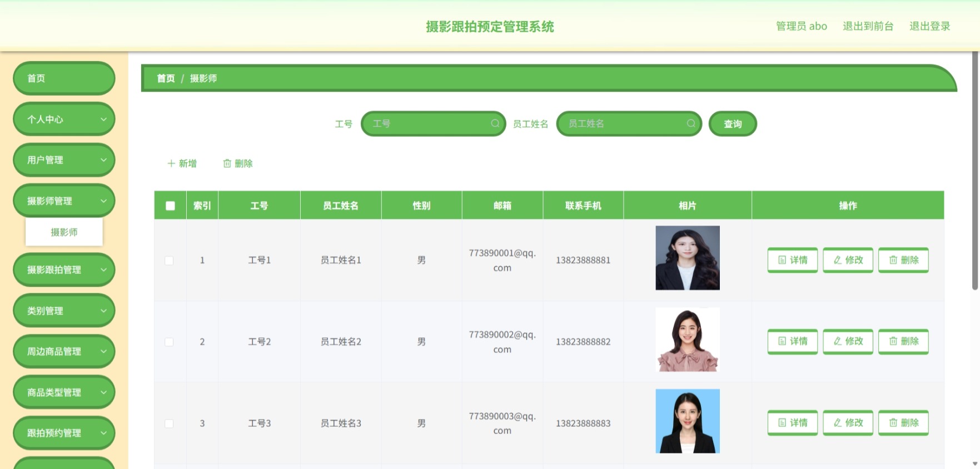Click 修改 pencil icon for 工号3
This screenshot has height=469, width=980.
(837, 423)
